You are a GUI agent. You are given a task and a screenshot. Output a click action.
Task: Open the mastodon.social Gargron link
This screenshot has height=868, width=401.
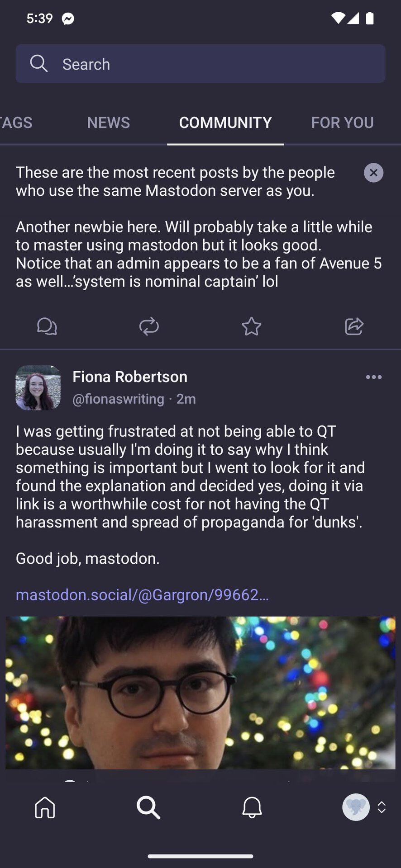[142, 594]
